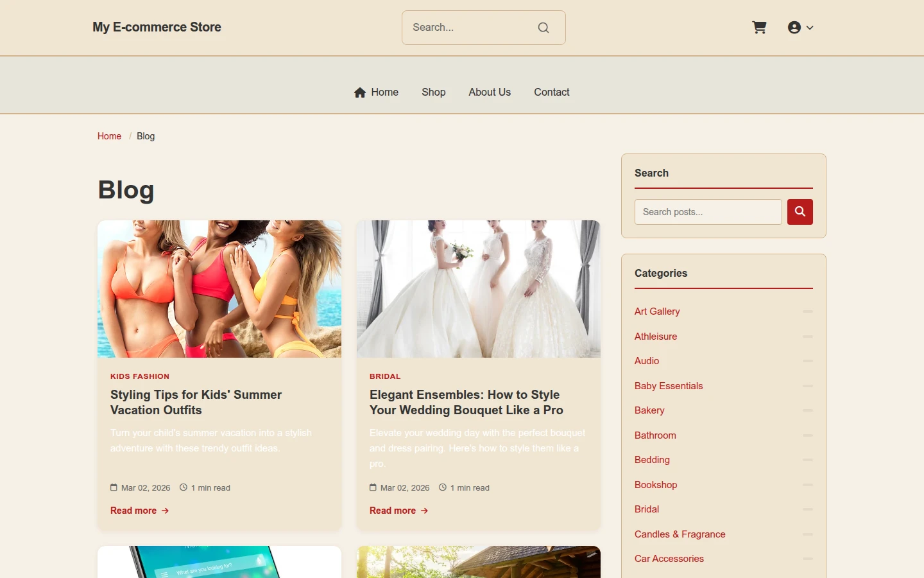Select the Bookshop category
Viewport: 924px width, 578px height.
pyautogui.click(x=656, y=485)
